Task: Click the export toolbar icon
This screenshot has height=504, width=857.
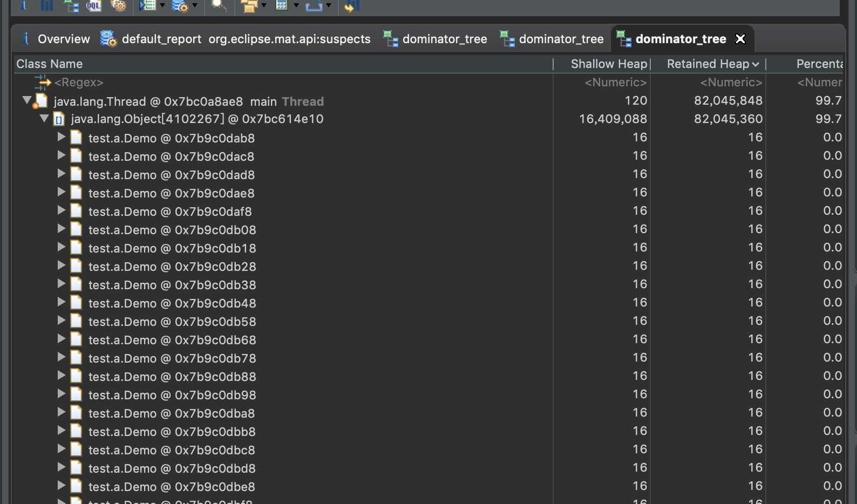Action: coord(314,5)
